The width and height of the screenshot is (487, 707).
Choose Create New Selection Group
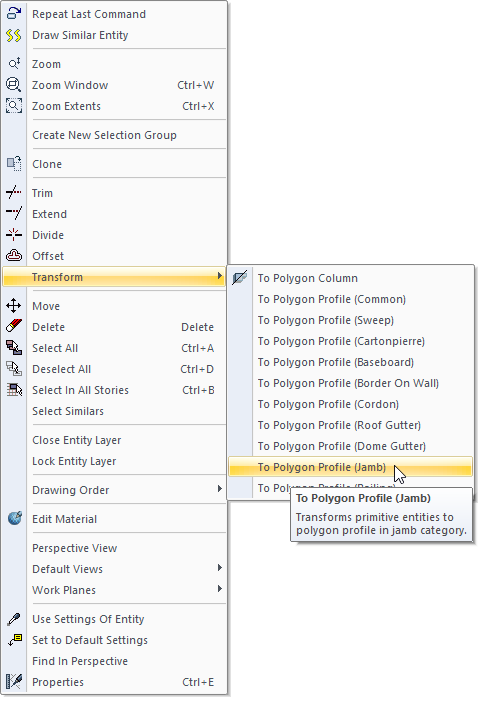(x=114, y=135)
